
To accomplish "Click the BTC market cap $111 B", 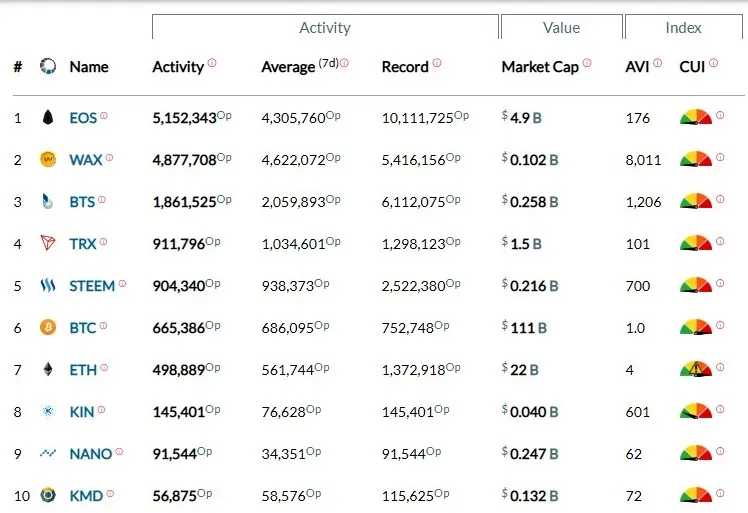I will pyautogui.click(x=524, y=328).
